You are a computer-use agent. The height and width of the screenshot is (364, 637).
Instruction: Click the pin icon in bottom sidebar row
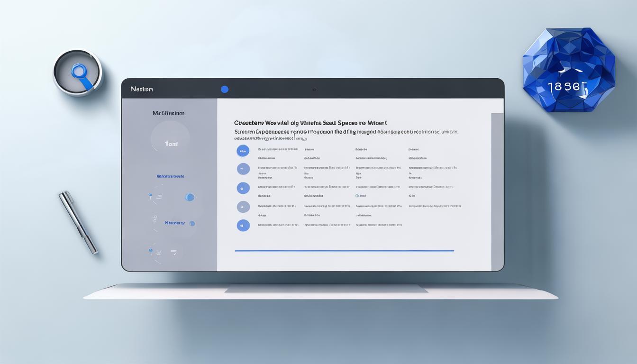click(151, 250)
